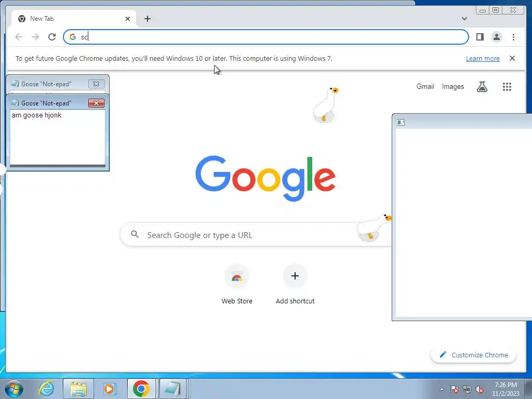Select the New Tab tab

point(74,19)
